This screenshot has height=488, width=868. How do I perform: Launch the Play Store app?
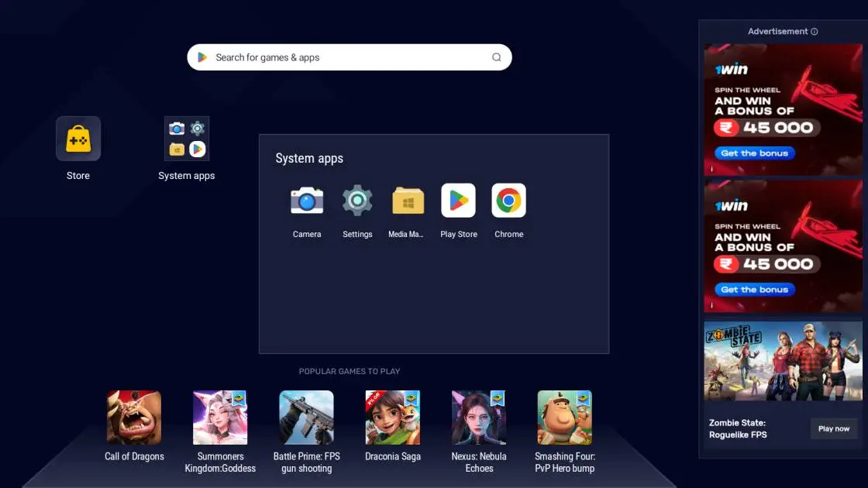click(x=458, y=201)
